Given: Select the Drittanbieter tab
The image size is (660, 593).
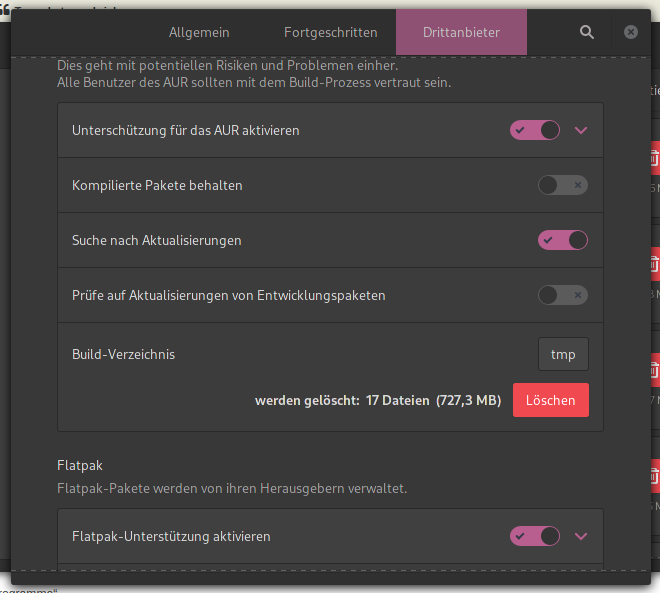Looking at the screenshot, I should click(x=461, y=32).
